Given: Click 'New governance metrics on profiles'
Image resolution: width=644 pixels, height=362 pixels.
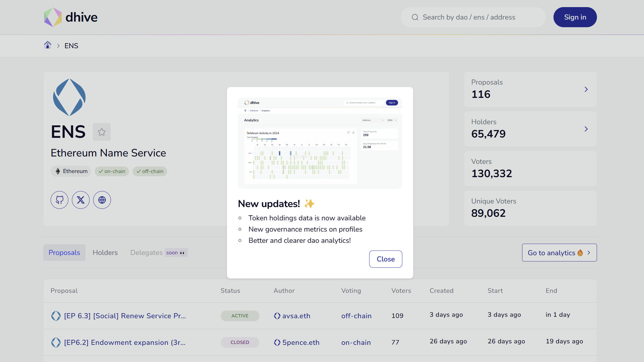Looking at the screenshot, I should [305, 229].
